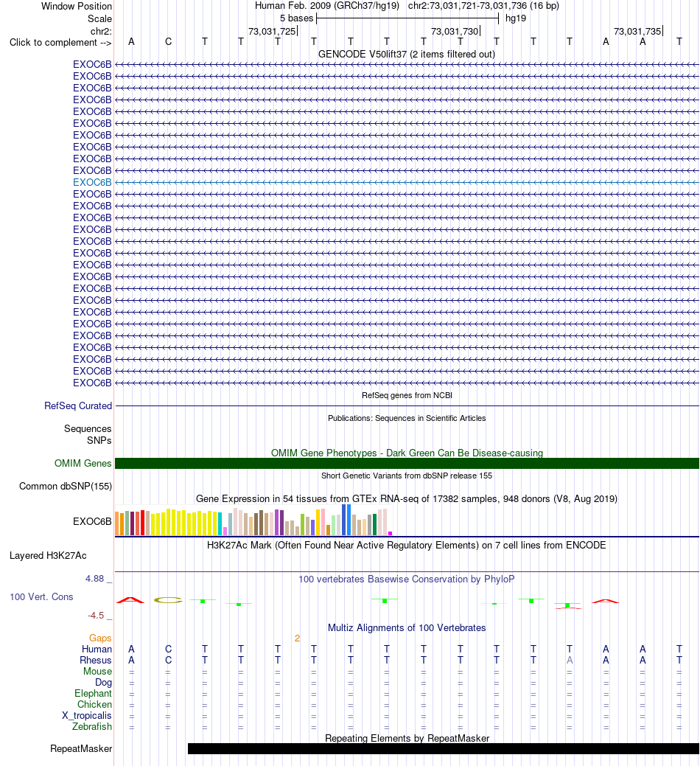The image size is (700, 766).
Task: Click the orange "Gaps" row label
Action: click(x=100, y=638)
